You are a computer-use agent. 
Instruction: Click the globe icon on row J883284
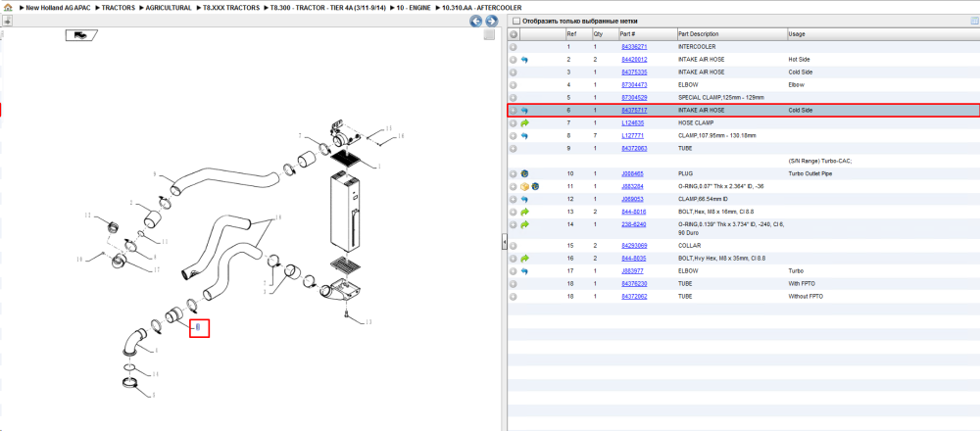coord(535,186)
